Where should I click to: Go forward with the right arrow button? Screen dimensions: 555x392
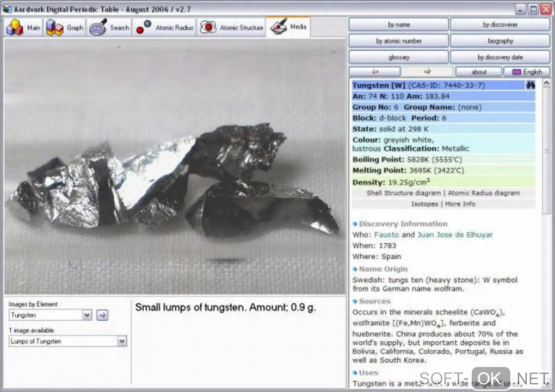[427, 71]
